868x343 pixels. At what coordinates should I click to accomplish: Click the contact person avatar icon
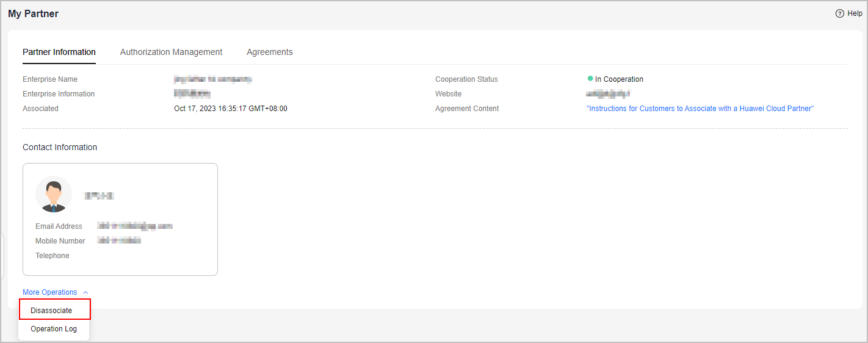pyautogui.click(x=54, y=194)
